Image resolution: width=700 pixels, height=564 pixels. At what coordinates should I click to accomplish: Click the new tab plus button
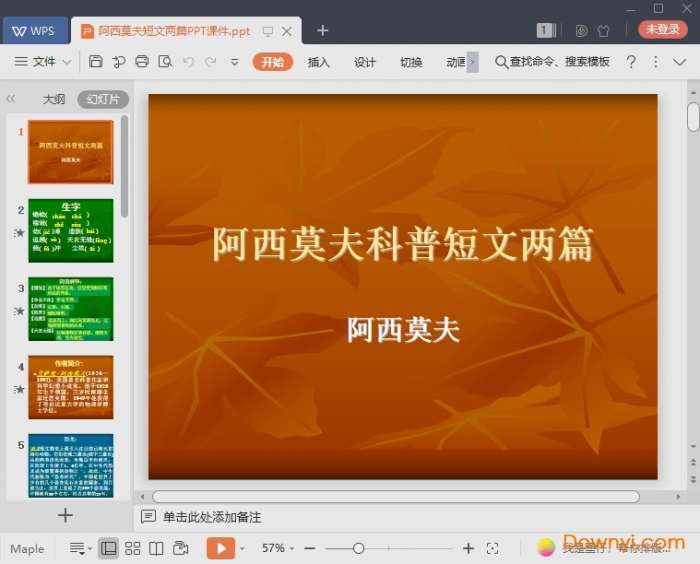coord(322,30)
